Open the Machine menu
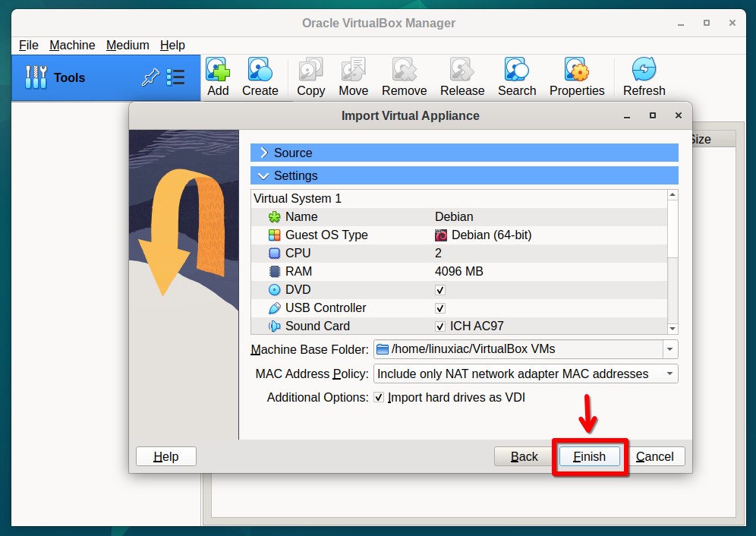The height and width of the screenshot is (536, 756). (x=72, y=46)
